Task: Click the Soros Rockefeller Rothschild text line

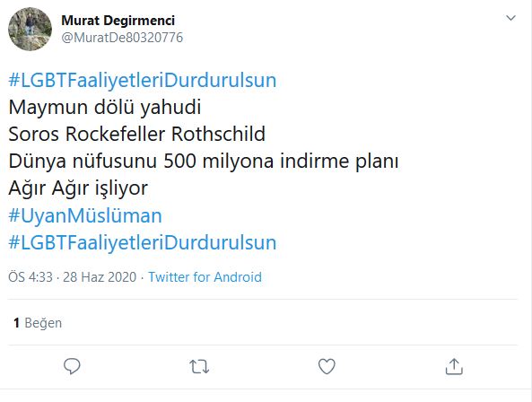Action: pos(136,134)
